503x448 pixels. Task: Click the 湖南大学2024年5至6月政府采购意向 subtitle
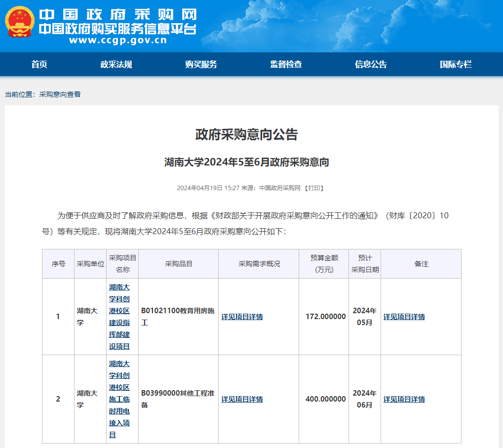tap(246, 162)
